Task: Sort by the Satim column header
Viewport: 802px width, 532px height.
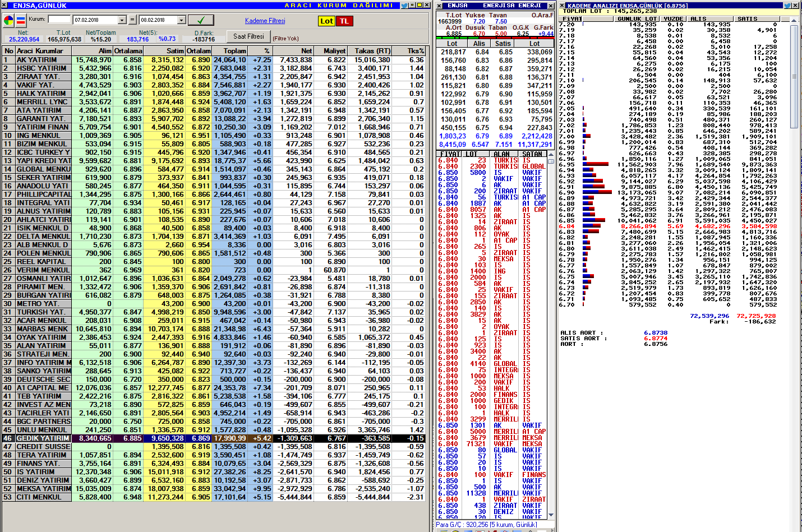Action: point(164,50)
